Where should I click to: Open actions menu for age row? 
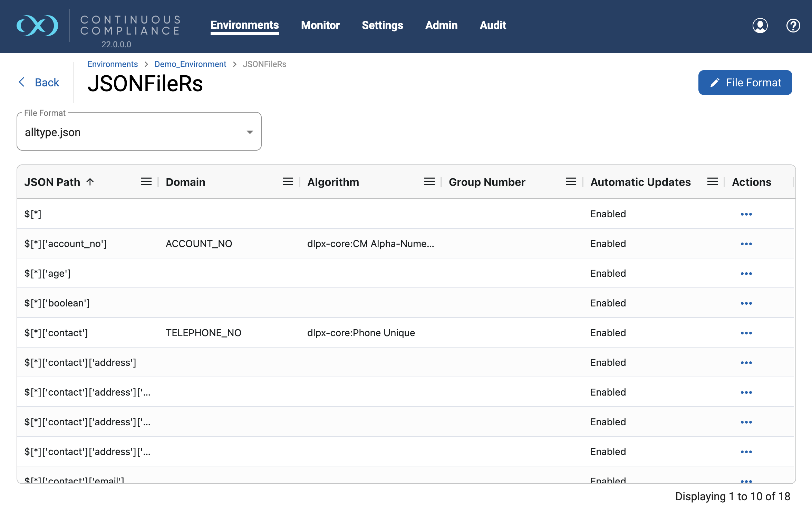point(746,274)
